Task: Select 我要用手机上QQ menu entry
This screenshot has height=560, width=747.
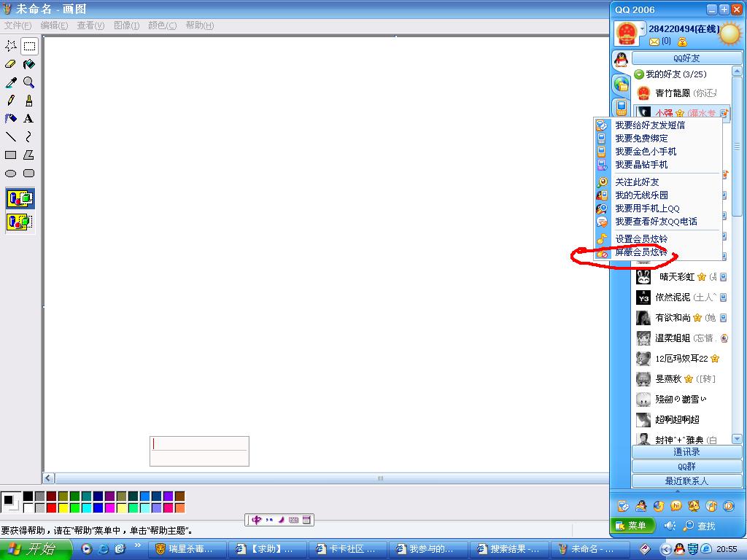Action: [658, 209]
